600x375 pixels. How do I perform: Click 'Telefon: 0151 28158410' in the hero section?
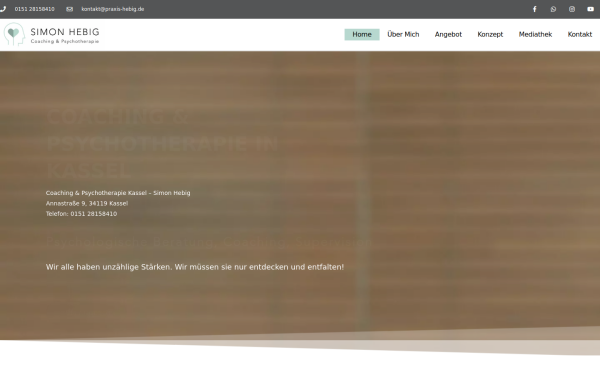tap(82, 214)
